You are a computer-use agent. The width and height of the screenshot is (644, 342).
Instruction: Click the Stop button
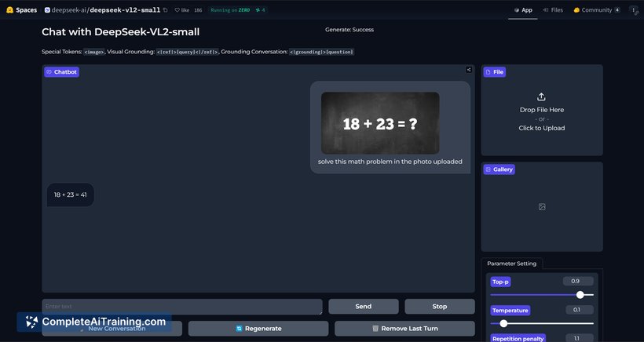tap(440, 307)
